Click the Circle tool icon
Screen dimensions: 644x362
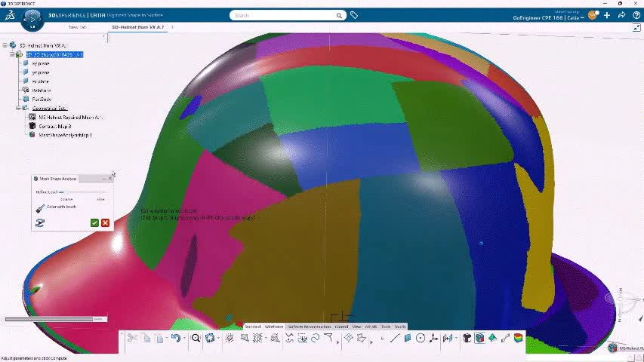pyautogui.click(x=421, y=338)
